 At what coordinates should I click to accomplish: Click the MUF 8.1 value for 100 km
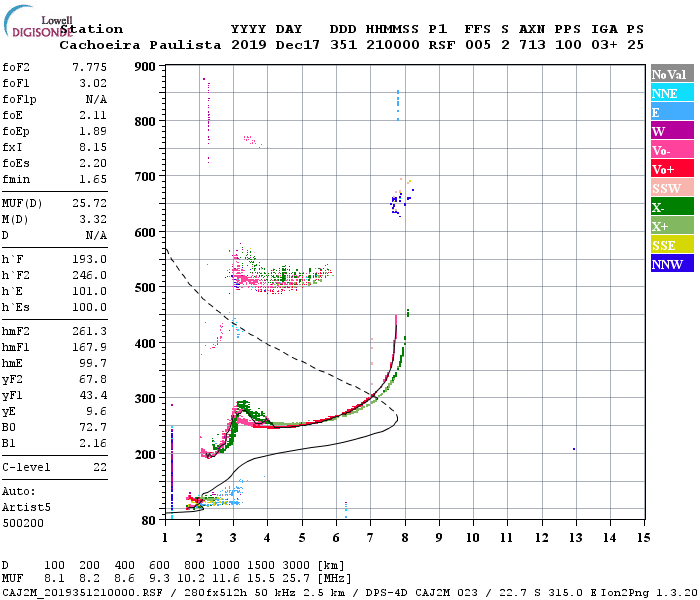click(54, 579)
